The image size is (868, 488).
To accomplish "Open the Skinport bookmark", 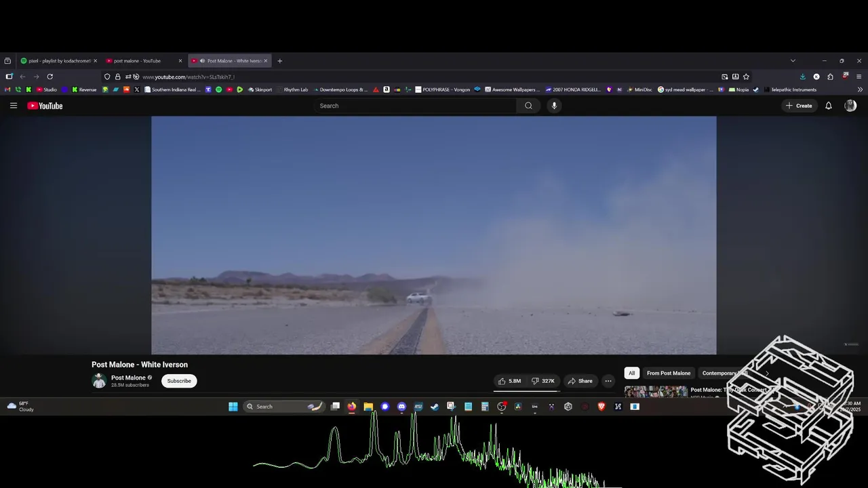I will tap(260, 89).
